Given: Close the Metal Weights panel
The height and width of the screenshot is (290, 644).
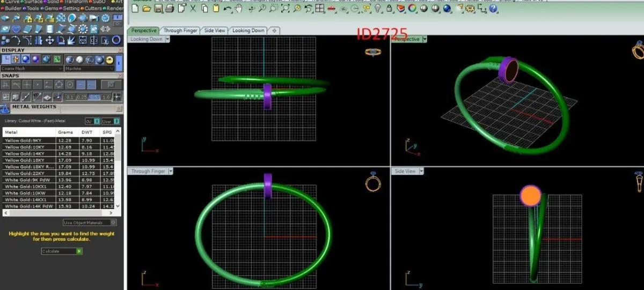Looking at the screenshot, I should (120, 108).
